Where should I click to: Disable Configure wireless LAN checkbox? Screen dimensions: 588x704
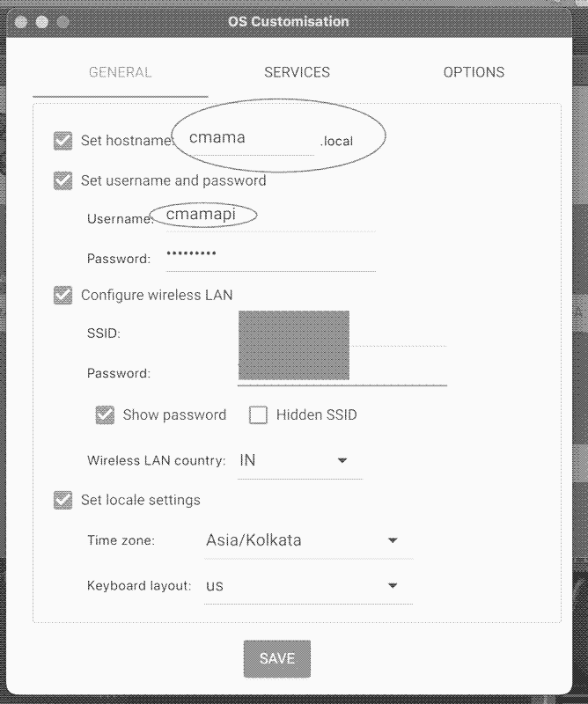click(62, 295)
